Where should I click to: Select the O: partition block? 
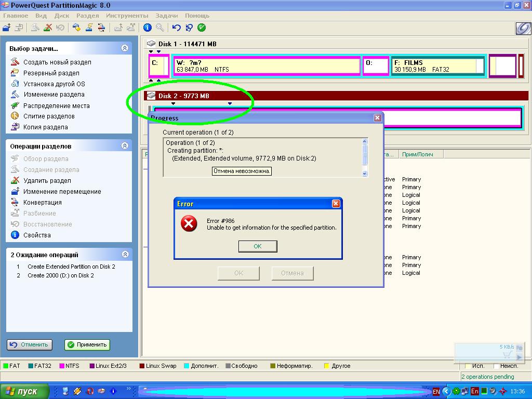coord(376,66)
